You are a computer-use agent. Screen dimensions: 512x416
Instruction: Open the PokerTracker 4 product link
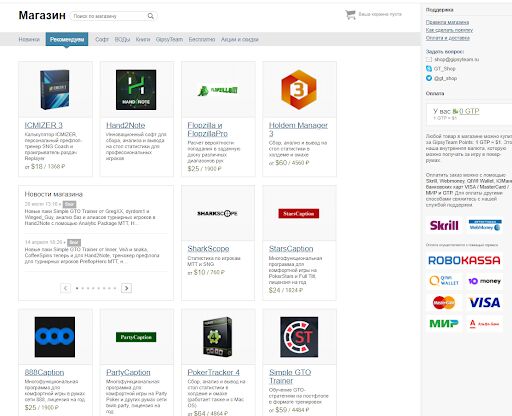point(213,372)
